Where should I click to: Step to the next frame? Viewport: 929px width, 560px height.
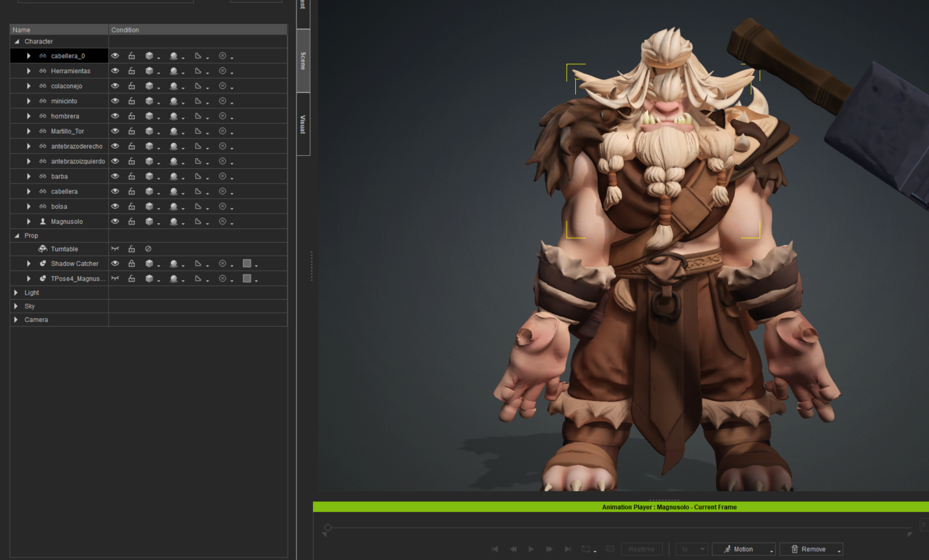549,549
